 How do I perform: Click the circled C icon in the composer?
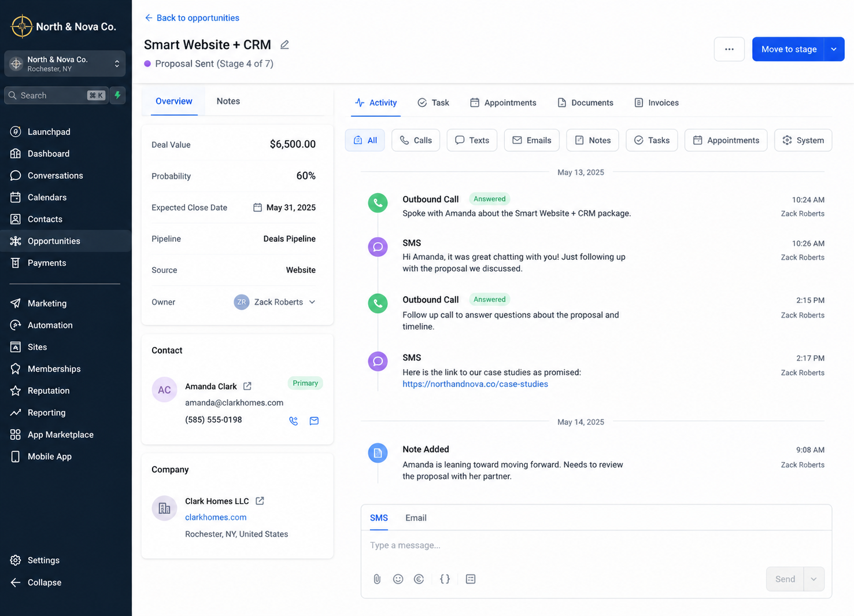coord(419,579)
